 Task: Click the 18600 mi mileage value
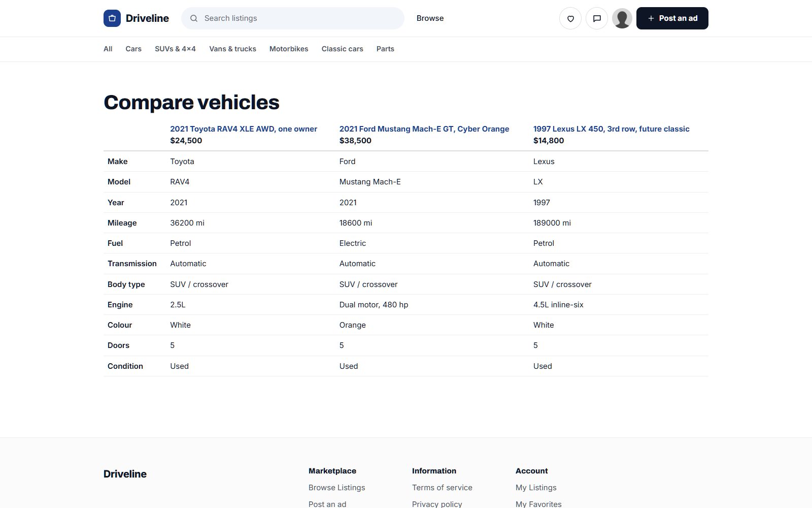tap(356, 223)
